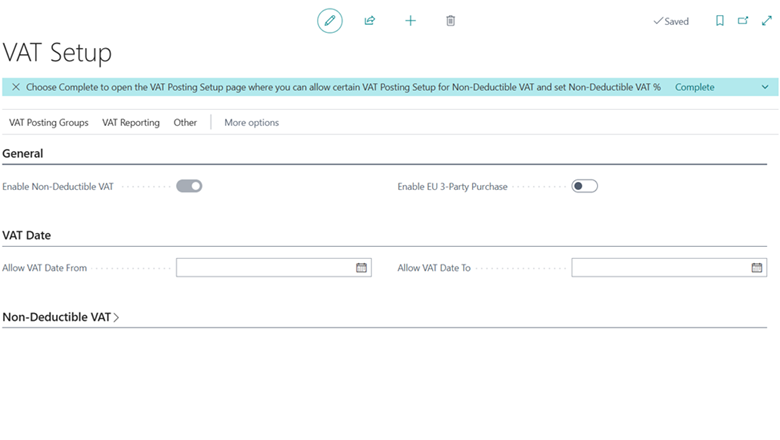Open page in a new window icon
Image resolution: width=780 pixels, height=440 pixels.
743,21
